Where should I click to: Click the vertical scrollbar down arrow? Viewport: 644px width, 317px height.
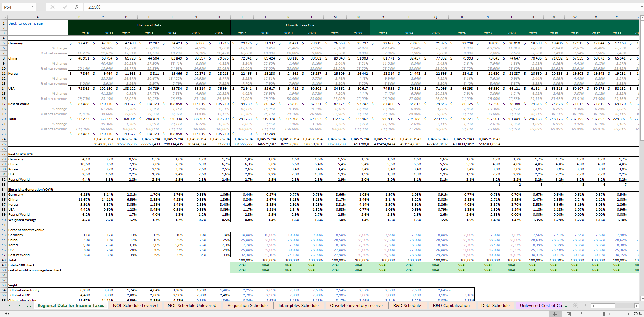point(642,298)
